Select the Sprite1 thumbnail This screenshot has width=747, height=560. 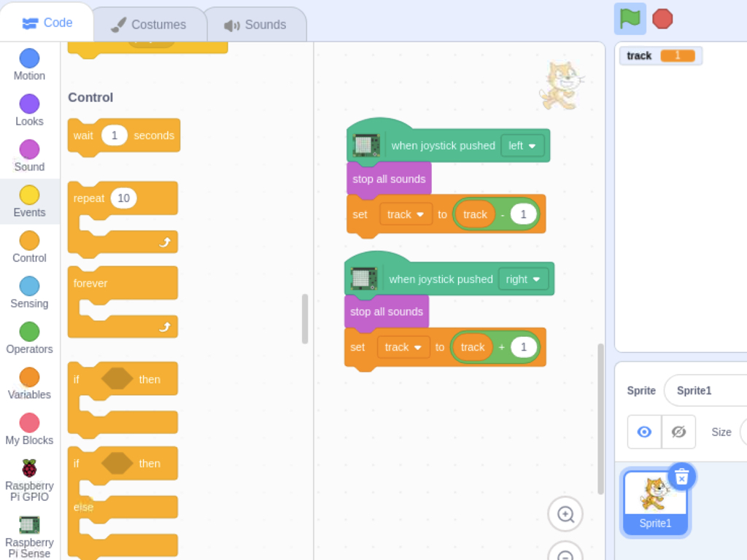[x=655, y=502]
